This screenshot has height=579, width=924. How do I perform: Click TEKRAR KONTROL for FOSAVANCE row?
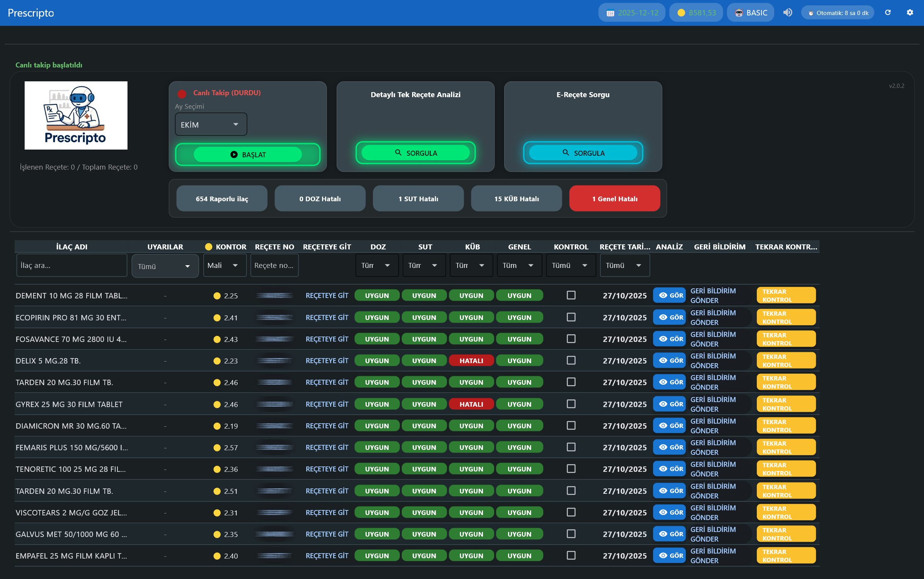click(786, 339)
